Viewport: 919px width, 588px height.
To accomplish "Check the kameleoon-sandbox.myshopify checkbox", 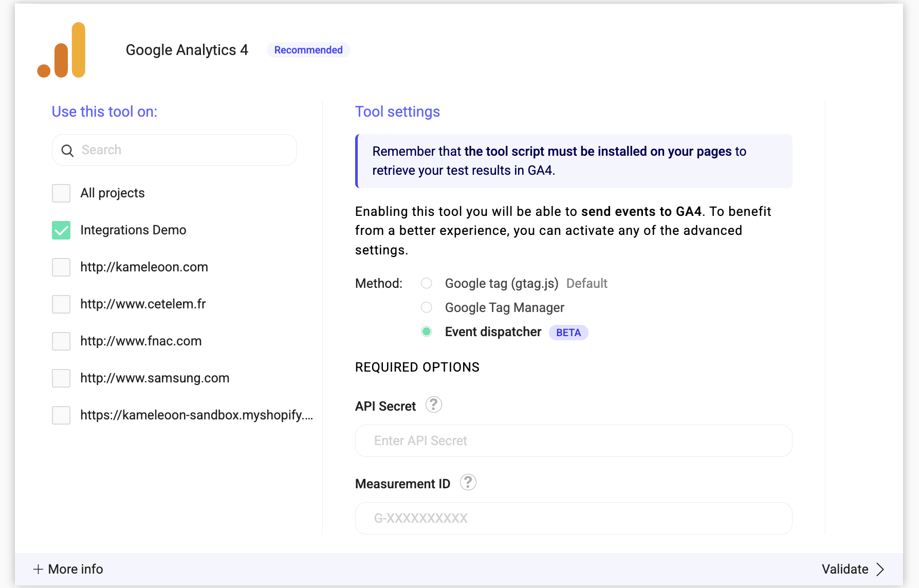I will 61,415.
